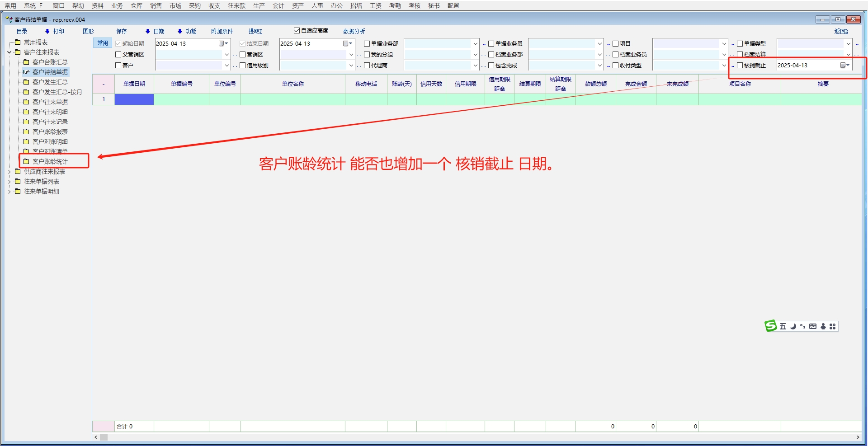This screenshot has height=446, width=868.
Task: Open calendar picker for 起始日期 field
Action: coord(223,44)
